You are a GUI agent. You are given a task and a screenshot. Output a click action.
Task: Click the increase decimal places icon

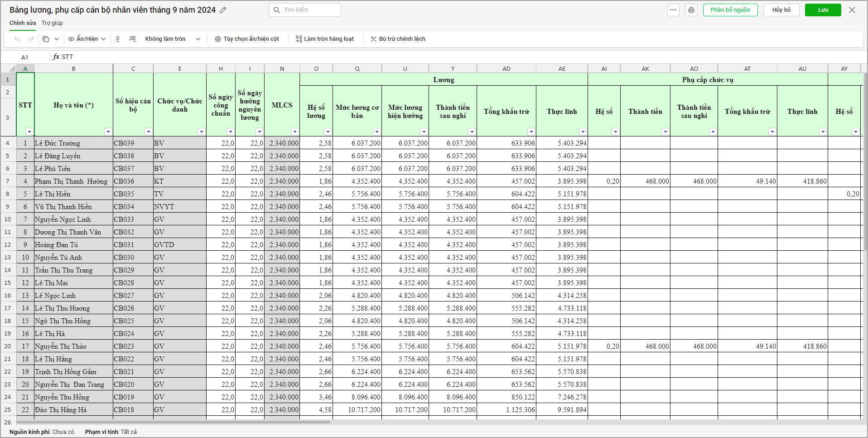(x=132, y=39)
